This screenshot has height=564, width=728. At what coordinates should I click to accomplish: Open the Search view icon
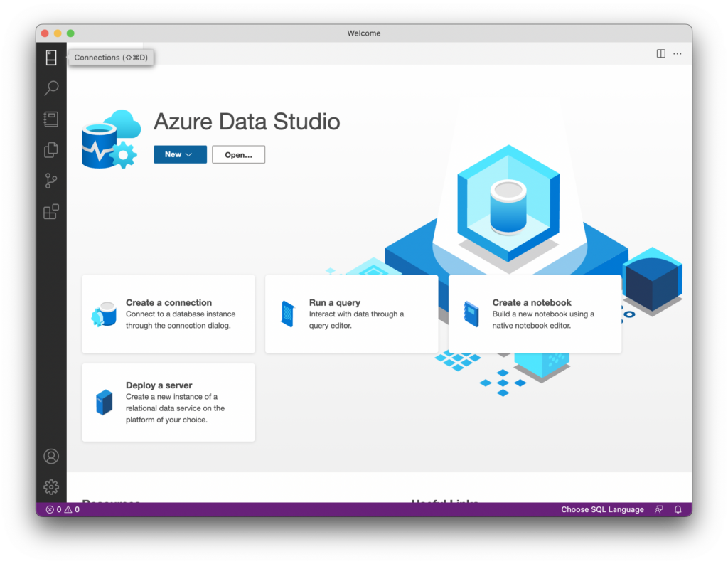51,88
